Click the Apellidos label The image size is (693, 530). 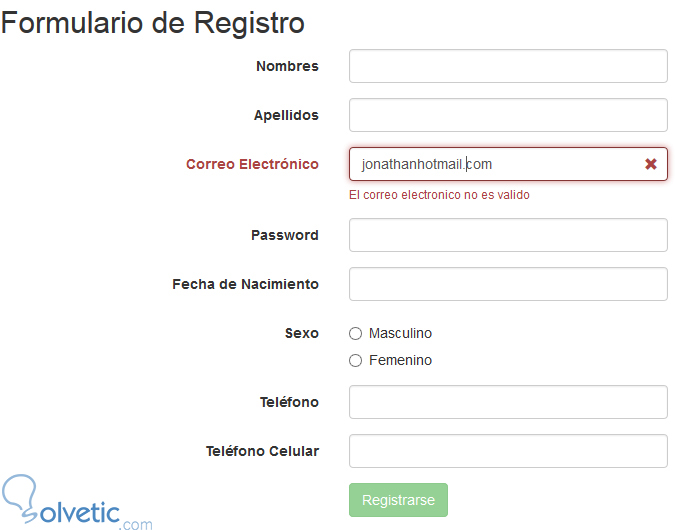pos(286,115)
